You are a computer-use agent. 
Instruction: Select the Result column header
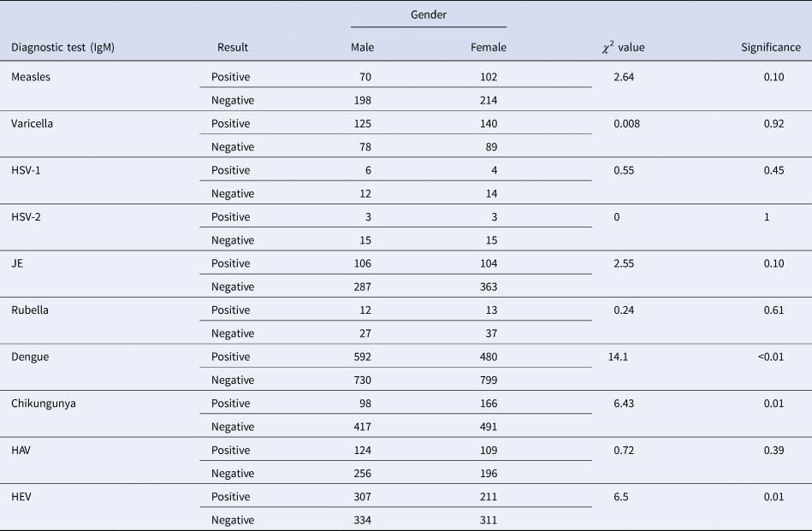tap(233, 48)
